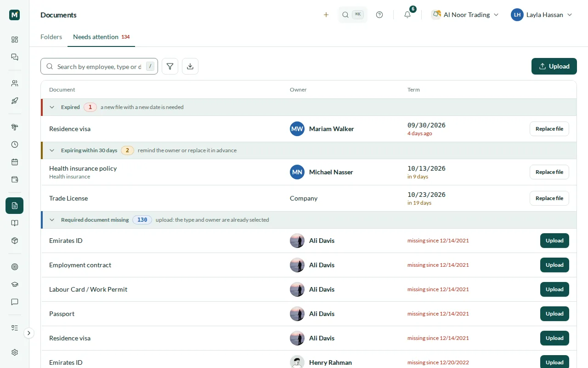
Task: Open the global search with ⌘K shortcut box
Action: [x=353, y=15]
